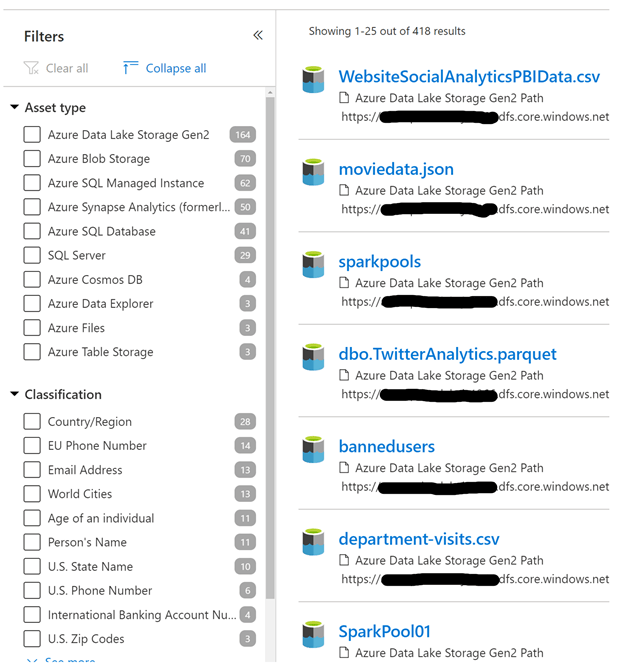
Task: Click the Collapse all link
Action: 176,68
